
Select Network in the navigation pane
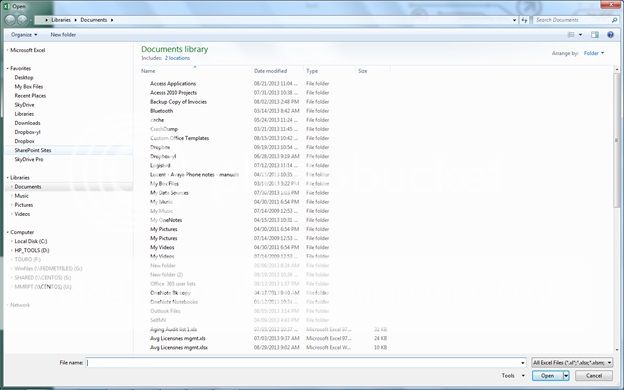coord(20,305)
